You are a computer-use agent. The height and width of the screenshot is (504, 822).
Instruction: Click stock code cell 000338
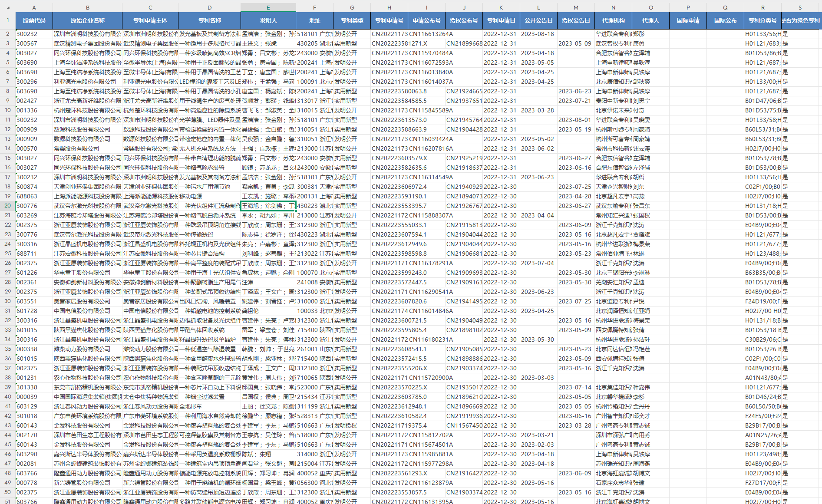pyautogui.click(x=34, y=349)
